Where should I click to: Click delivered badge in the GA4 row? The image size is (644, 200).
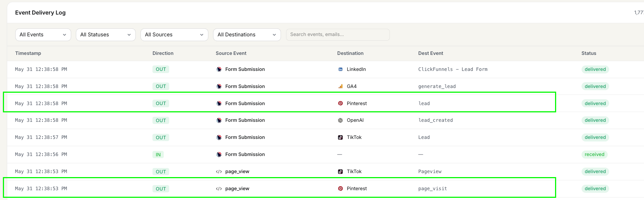point(595,87)
